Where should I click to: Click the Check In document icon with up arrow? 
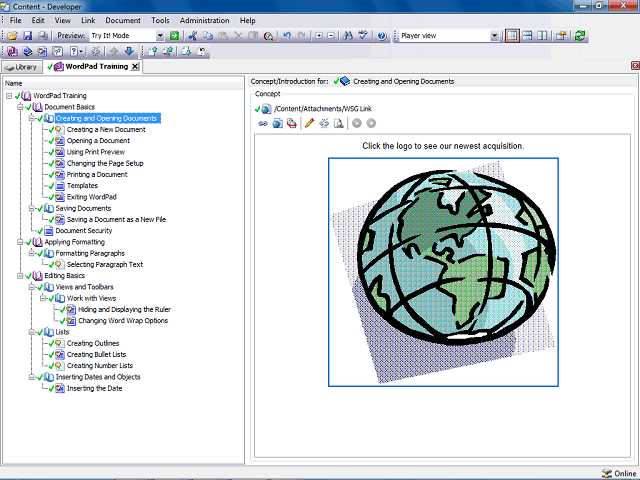tap(153, 51)
